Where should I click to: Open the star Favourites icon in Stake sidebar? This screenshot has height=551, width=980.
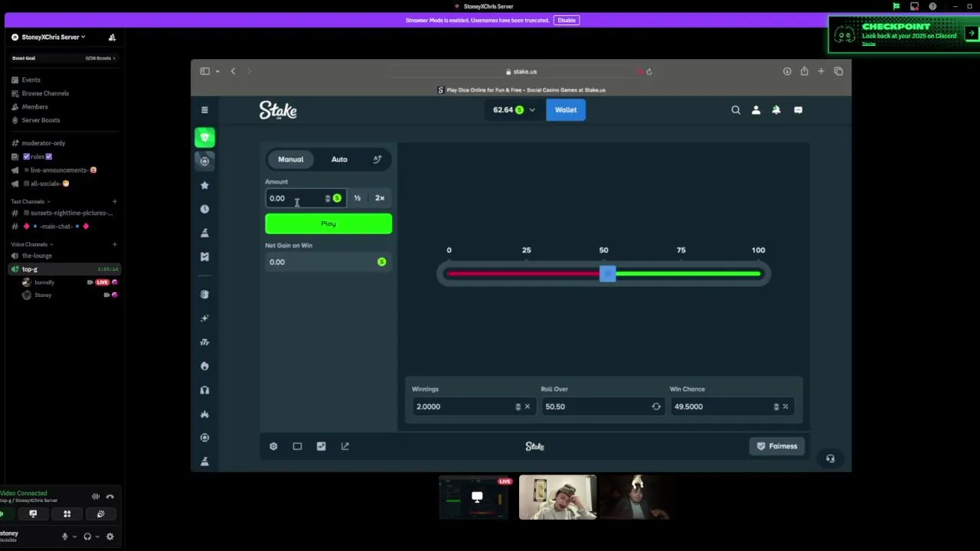point(204,185)
